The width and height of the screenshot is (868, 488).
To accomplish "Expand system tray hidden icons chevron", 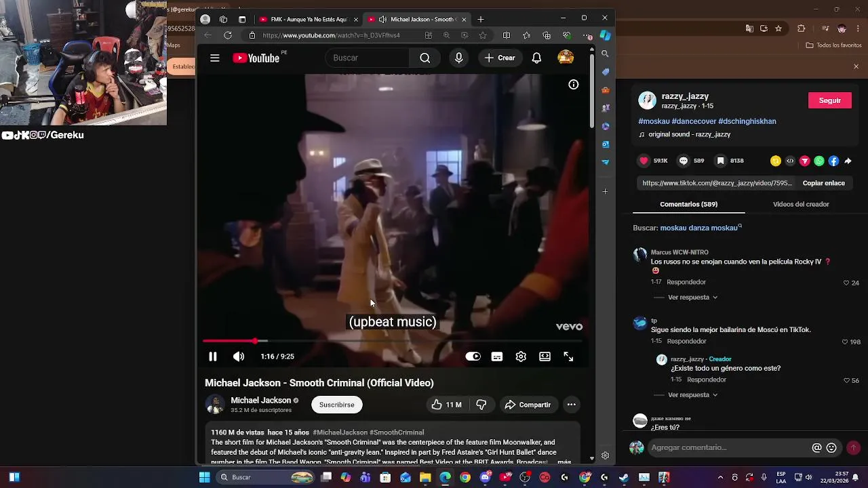I will 720,477.
